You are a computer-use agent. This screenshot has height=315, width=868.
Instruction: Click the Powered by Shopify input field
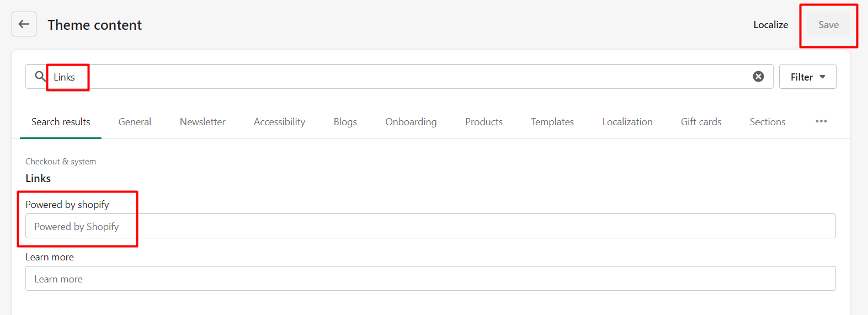tap(430, 226)
